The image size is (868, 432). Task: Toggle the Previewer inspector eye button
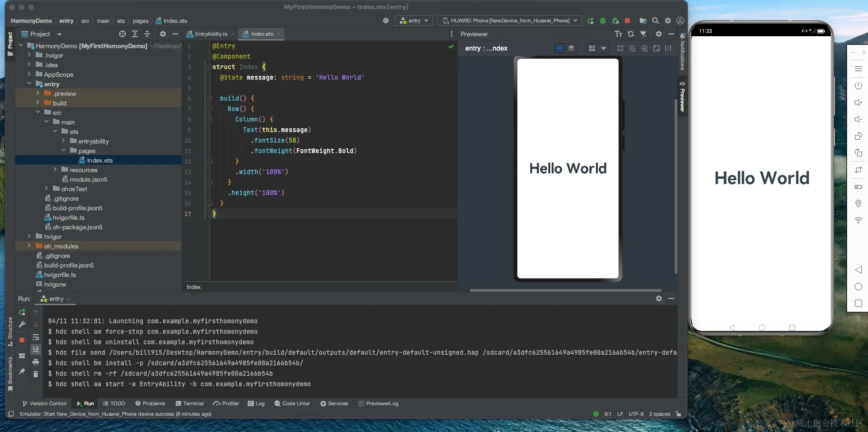click(560, 49)
